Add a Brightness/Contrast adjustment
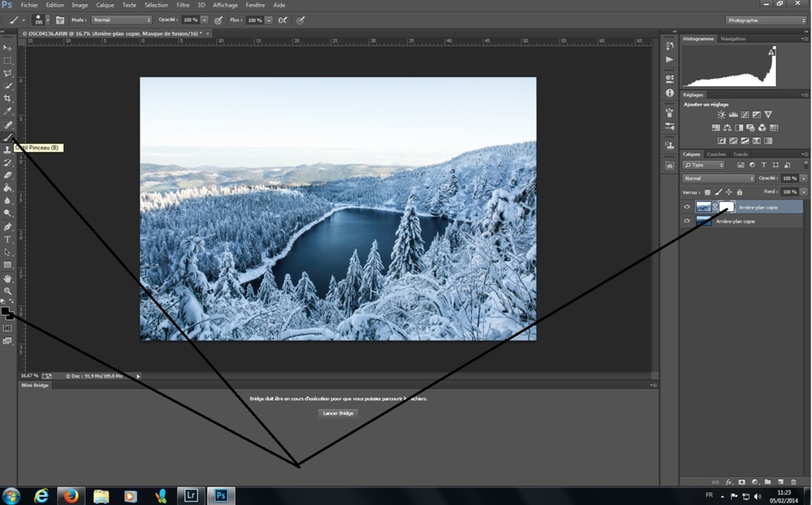 [x=721, y=114]
